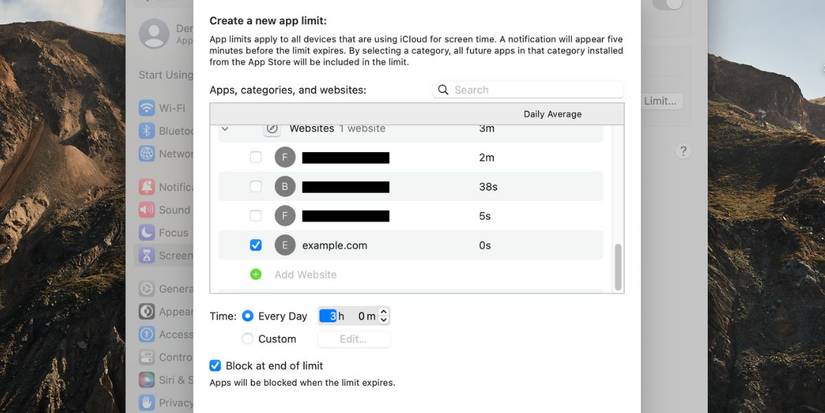Click the Search input field
The image size is (825, 413).
point(535,90)
